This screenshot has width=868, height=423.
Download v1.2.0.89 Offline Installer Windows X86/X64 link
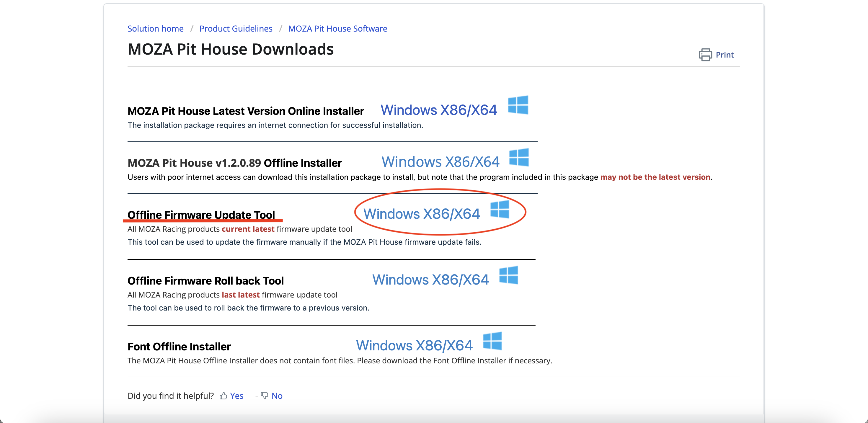440,162
